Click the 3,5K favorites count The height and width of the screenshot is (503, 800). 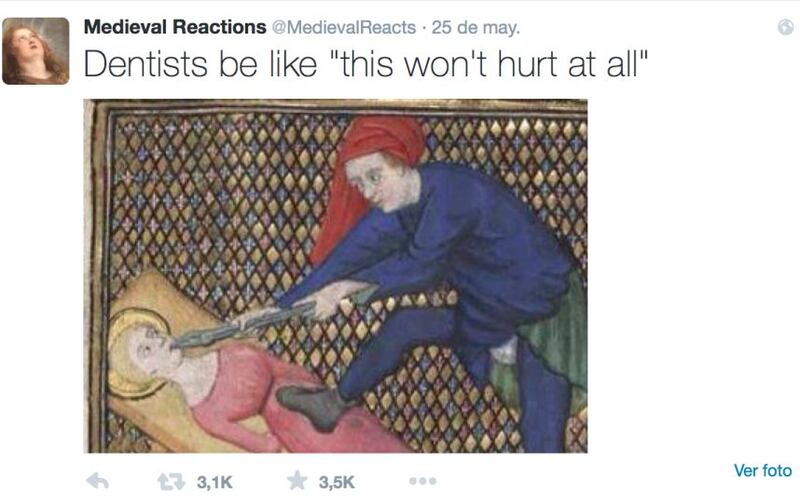tap(336, 482)
